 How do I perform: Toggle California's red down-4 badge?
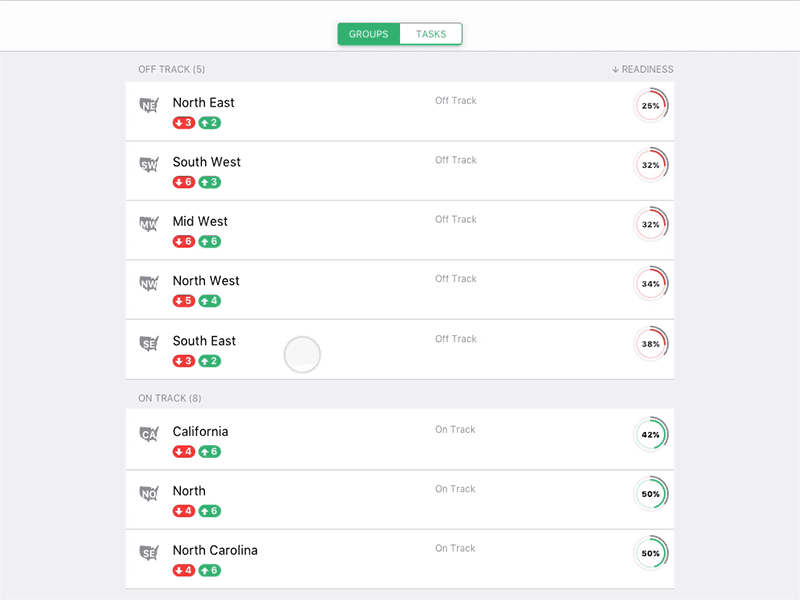183,451
